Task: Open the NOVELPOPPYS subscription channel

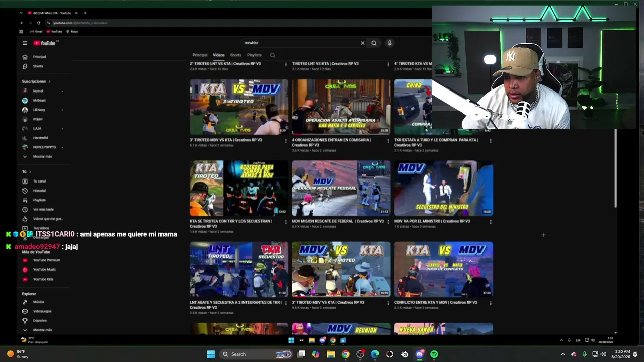Action: (x=44, y=147)
